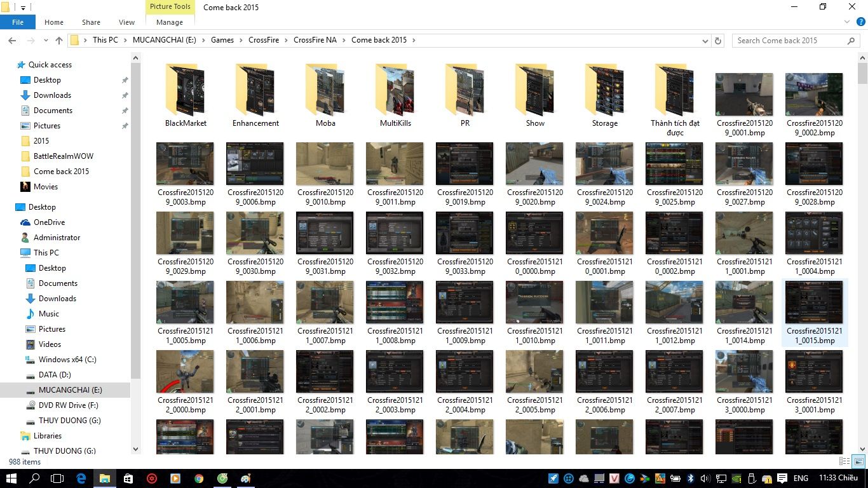This screenshot has width=868, height=488.
Task: Launch Microsoft Edge from the taskbar
Action: point(81,478)
